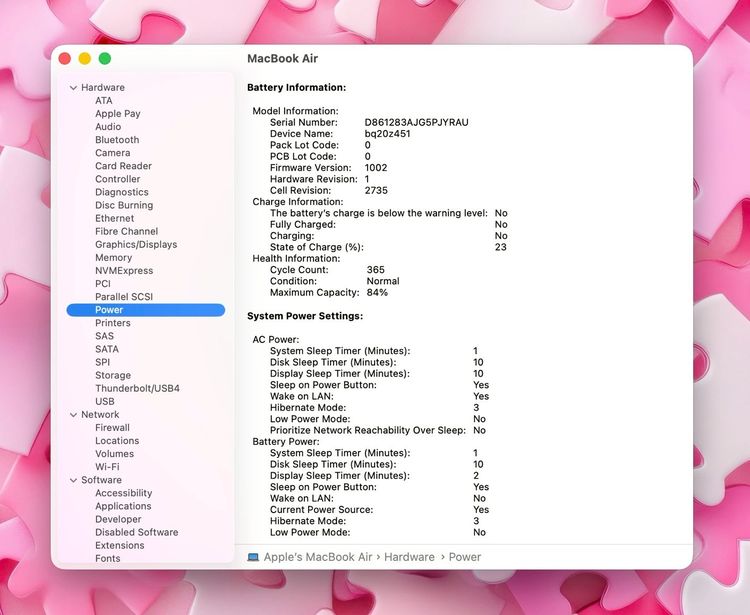Select USB in the sidebar

pyautogui.click(x=105, y=401)
